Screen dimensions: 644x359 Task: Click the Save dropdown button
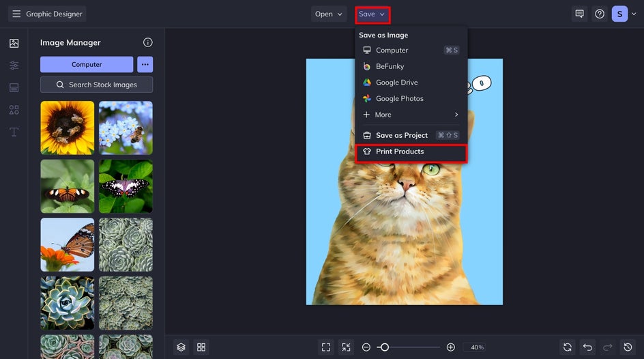tap(372, 14)
